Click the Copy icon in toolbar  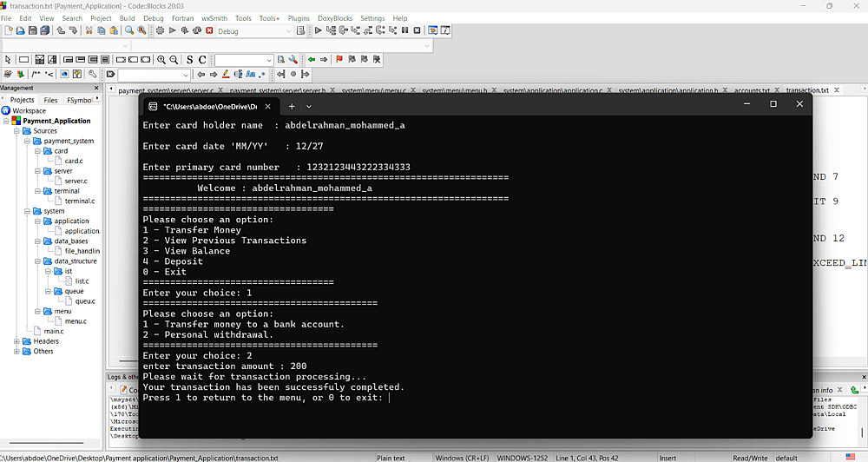(x=102, y=30)
